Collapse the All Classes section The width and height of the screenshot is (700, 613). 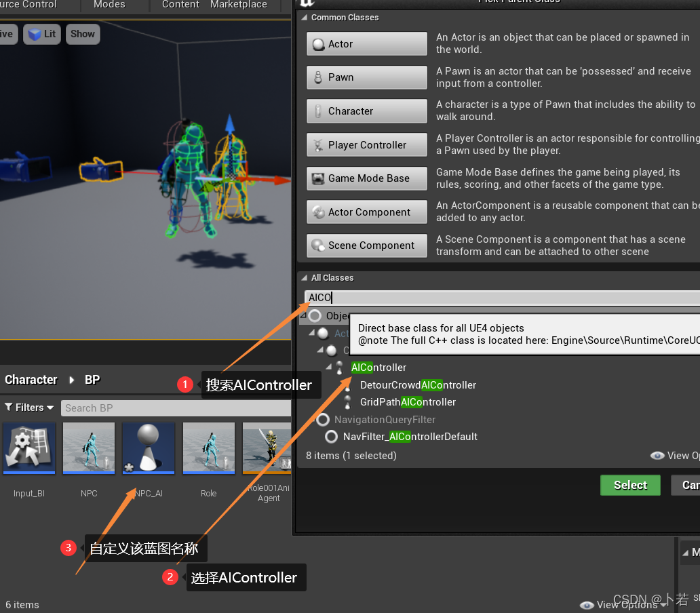pos(304,278)
